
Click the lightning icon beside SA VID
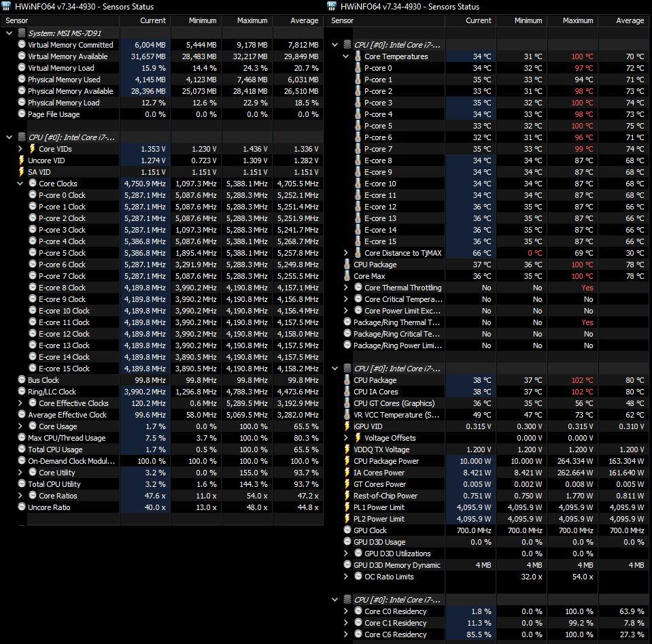tap(22, 172)
